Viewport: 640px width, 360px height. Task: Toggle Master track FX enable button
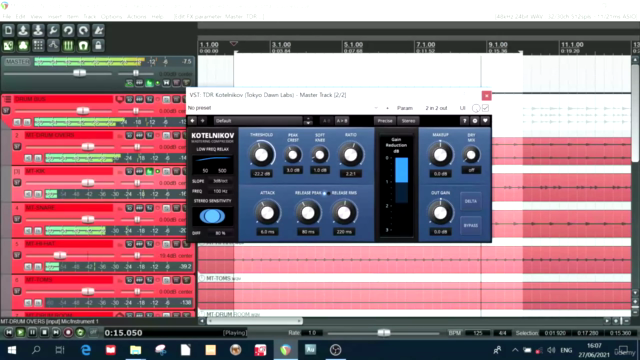(x=149, y=83)
